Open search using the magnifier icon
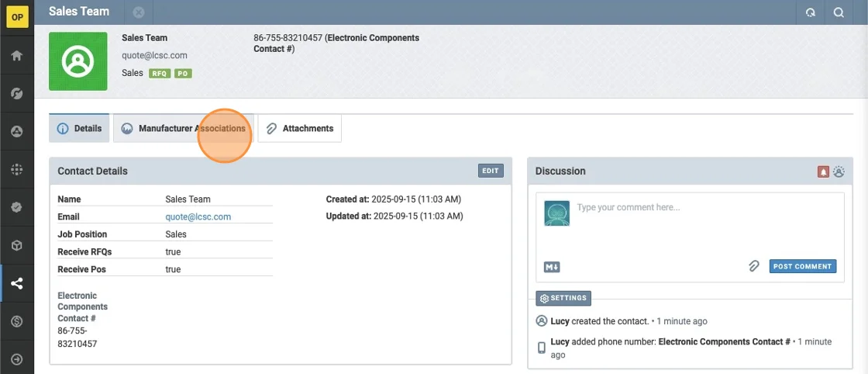 click(839, 12)
